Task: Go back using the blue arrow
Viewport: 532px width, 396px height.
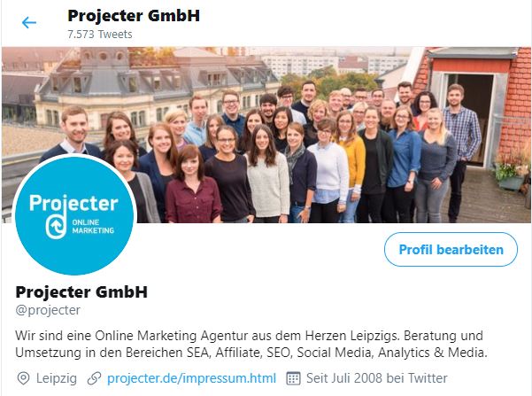Action: (29, 23)
